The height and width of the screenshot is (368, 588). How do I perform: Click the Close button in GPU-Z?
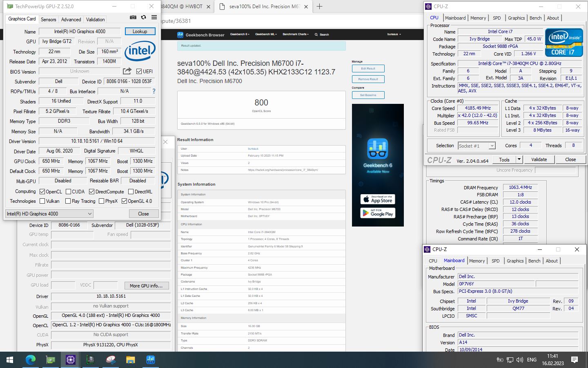click(143, 214)
